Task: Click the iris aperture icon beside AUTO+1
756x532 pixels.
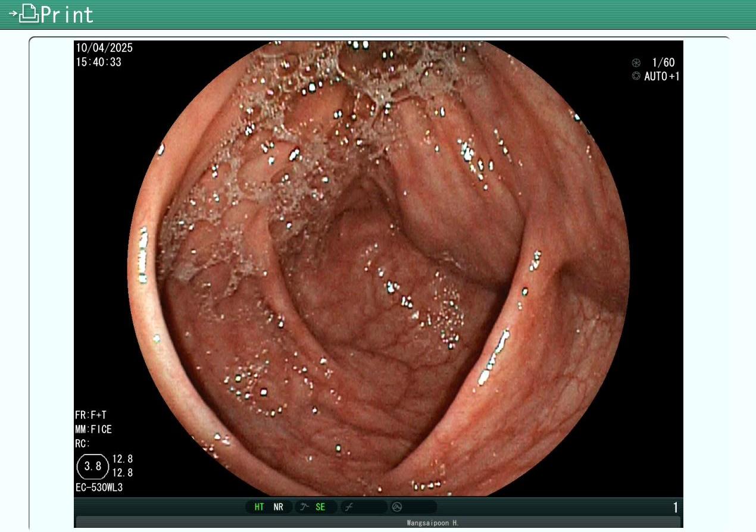Action: pos(636,76)
